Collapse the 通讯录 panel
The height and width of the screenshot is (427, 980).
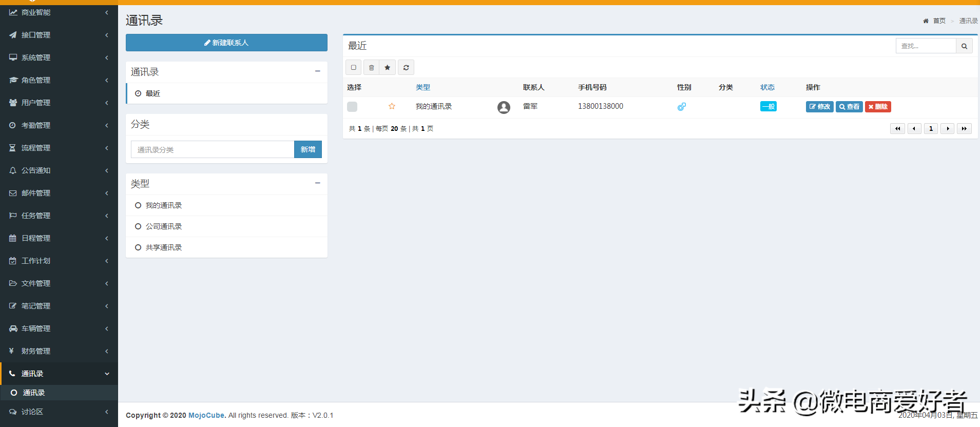(318, 71)
